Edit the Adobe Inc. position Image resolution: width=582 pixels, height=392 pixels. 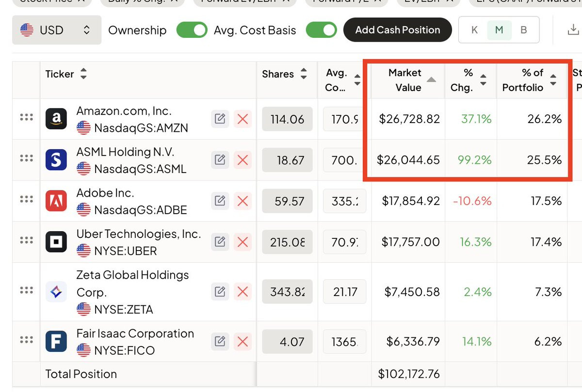click(x=220, y=201)
